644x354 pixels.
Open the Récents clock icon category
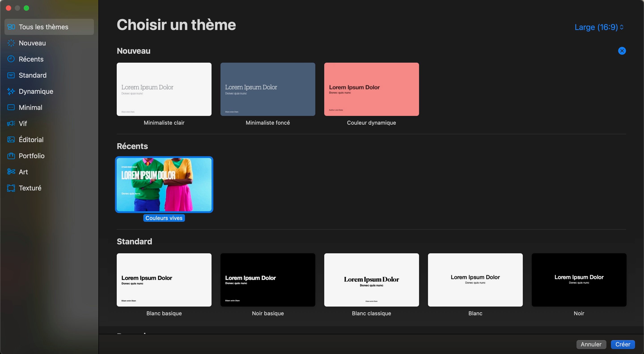11,59
